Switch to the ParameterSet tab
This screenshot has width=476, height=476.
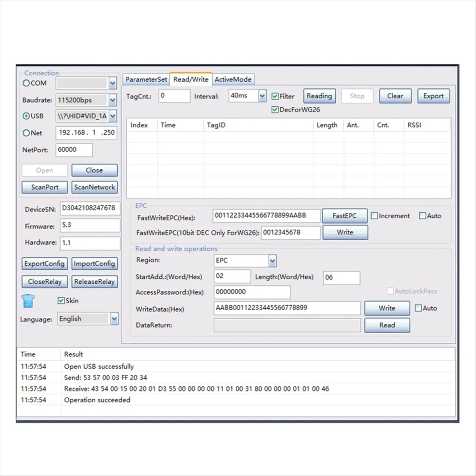pyautogui.click(x=146, y=79)
